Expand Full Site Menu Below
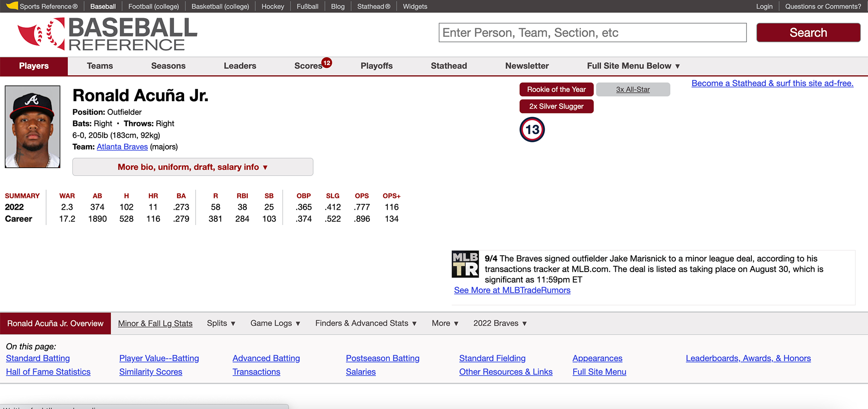This screenshot has width=868, height=409. 633,66
